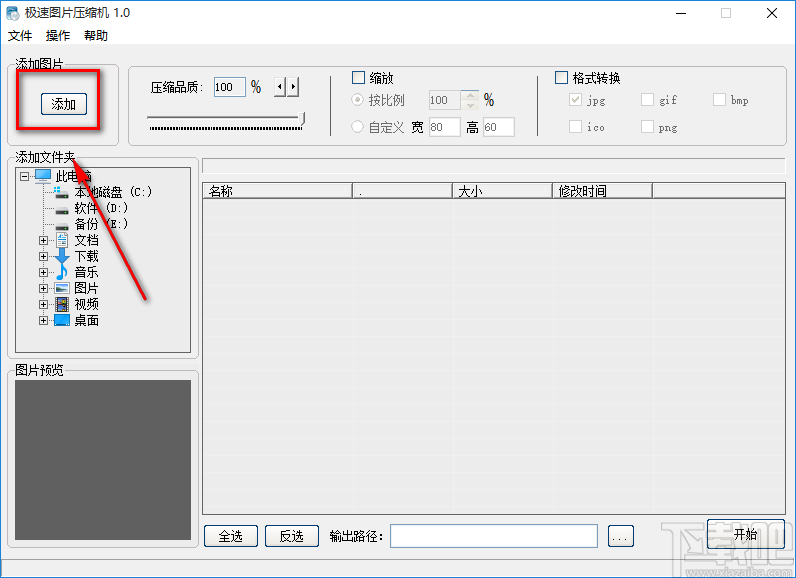Click the 添加 add image button
Viewport: 796px width, 578px height.
click(x=64, y=104)
